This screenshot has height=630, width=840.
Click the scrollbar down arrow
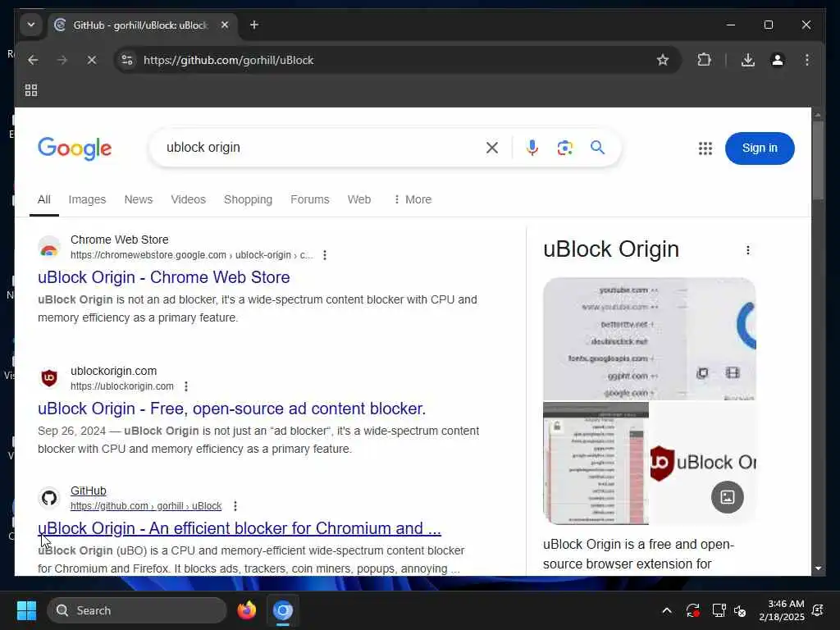pos(818,568)
